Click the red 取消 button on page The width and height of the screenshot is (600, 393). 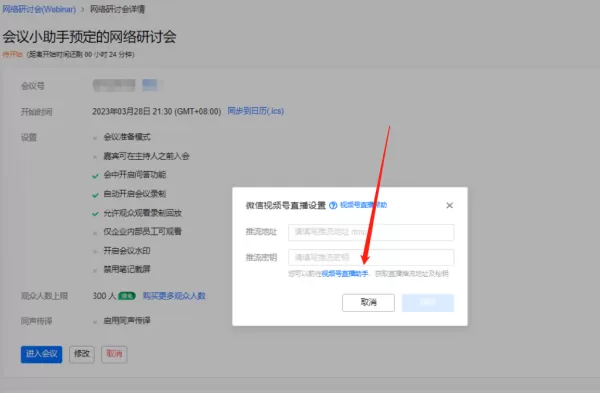click(x=114, y=354)
